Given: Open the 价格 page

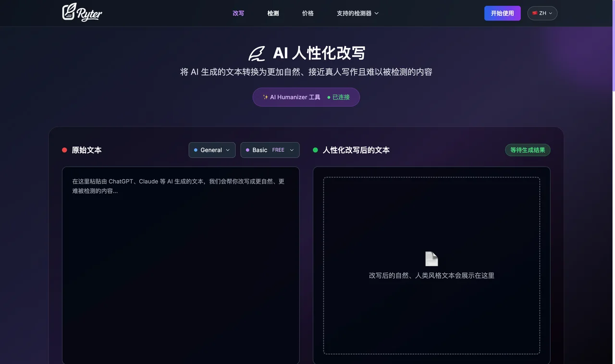Looking at the screenshot, I should coord(307,13).
